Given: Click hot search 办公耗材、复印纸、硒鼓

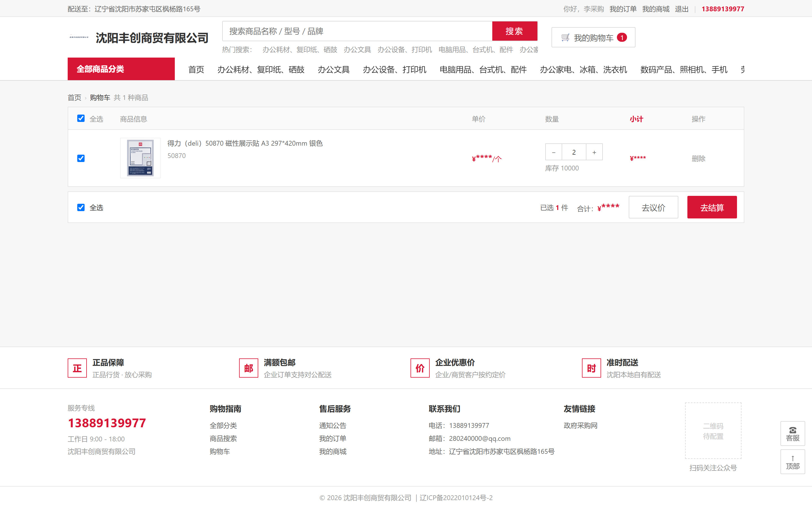Looking at the screenshot, I should [300, 50].
